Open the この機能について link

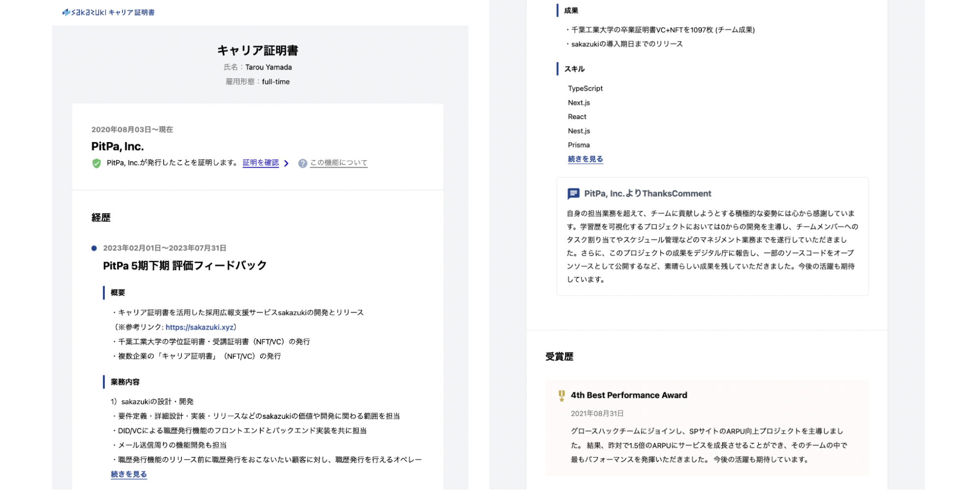click(x=339, y=163)
